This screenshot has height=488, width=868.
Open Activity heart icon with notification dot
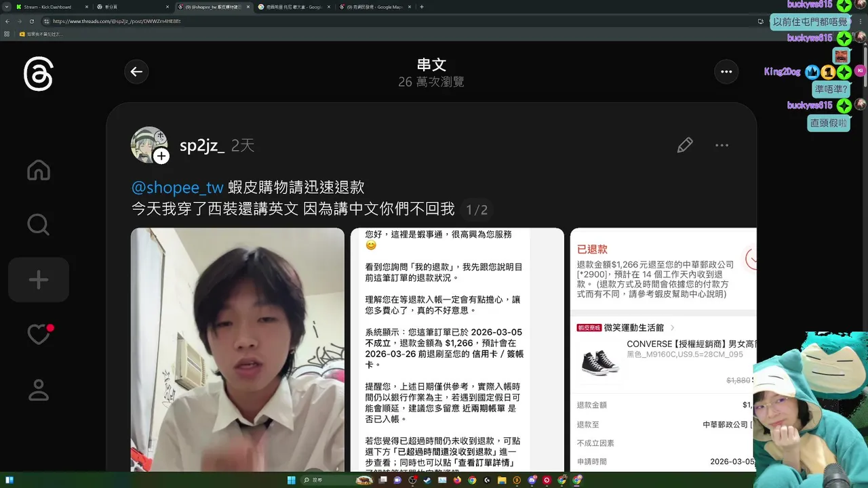coord(39,334)
